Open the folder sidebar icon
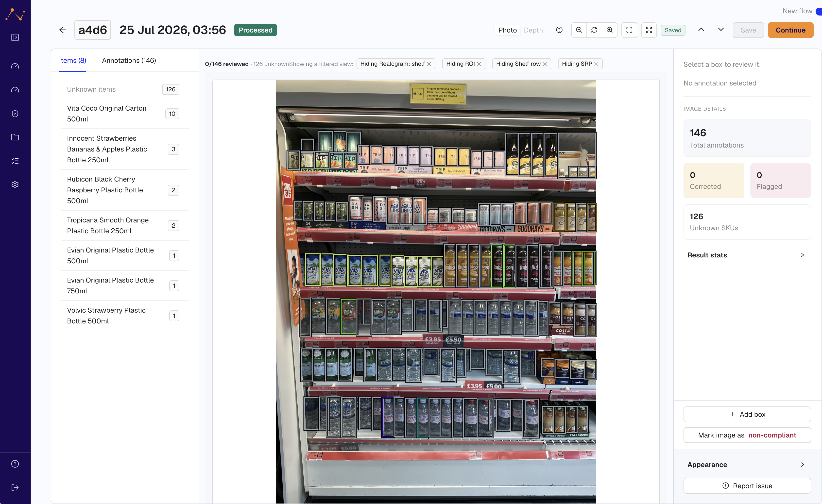The image size is (822, 504). tap(15, 137)
